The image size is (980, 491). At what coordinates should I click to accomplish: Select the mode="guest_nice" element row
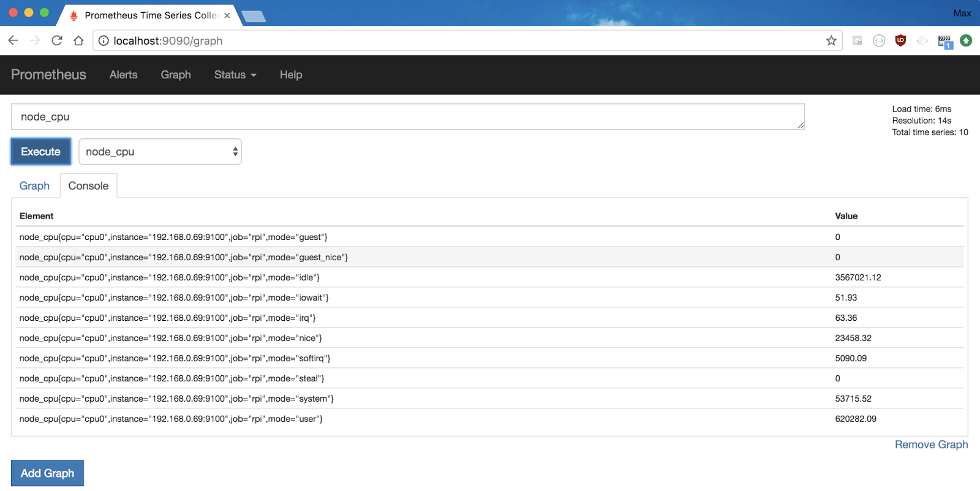tap(489, 257)
